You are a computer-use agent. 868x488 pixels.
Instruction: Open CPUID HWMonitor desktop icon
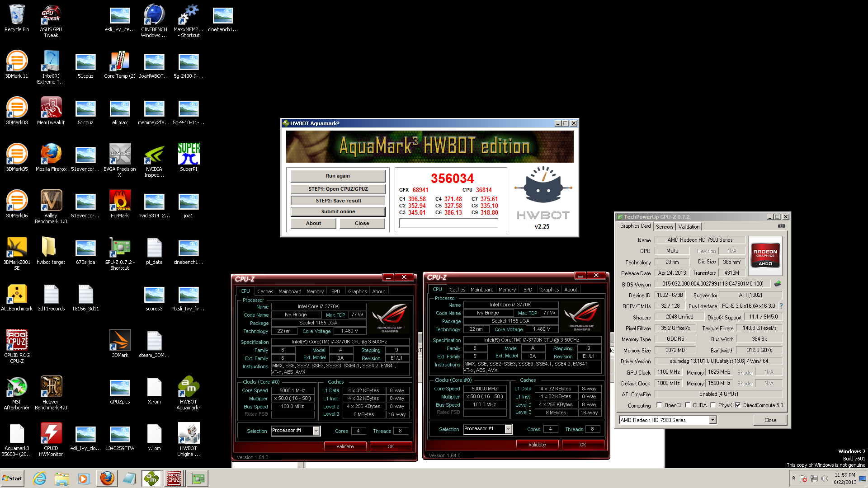pos(51,440)
